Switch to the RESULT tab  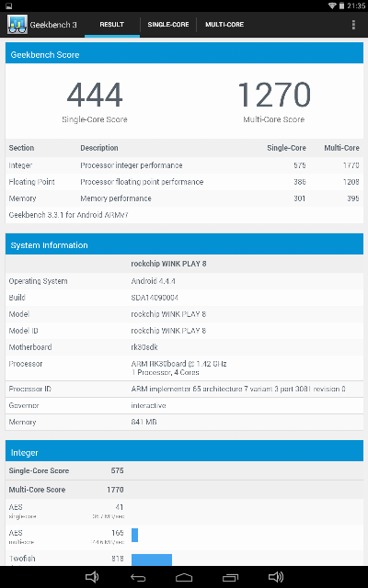(112, 25)
